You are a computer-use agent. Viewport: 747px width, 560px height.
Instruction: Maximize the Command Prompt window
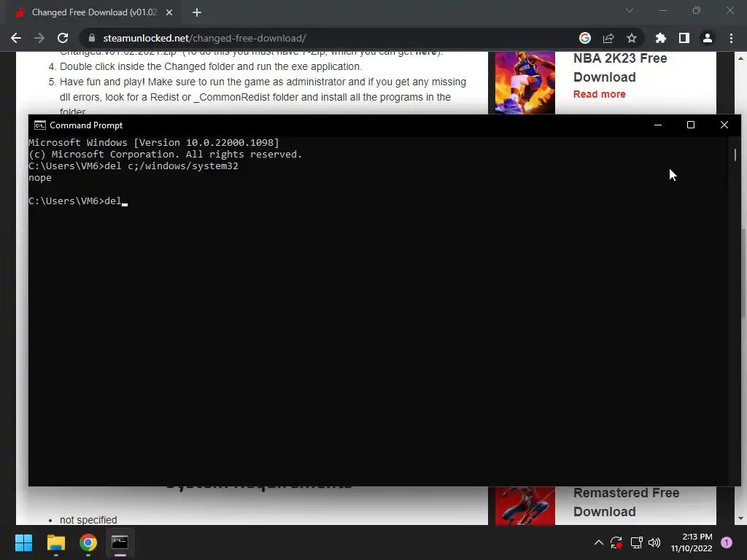click(x=691, y=125)
